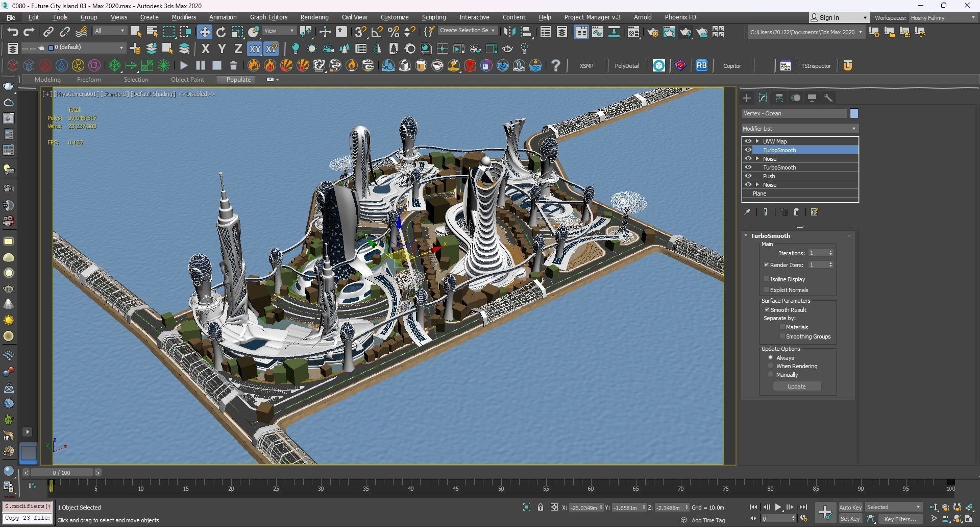Open the Rendering menu
Image resolution: width=980 pixels, height=531 pixels.
tap(314, 17)
